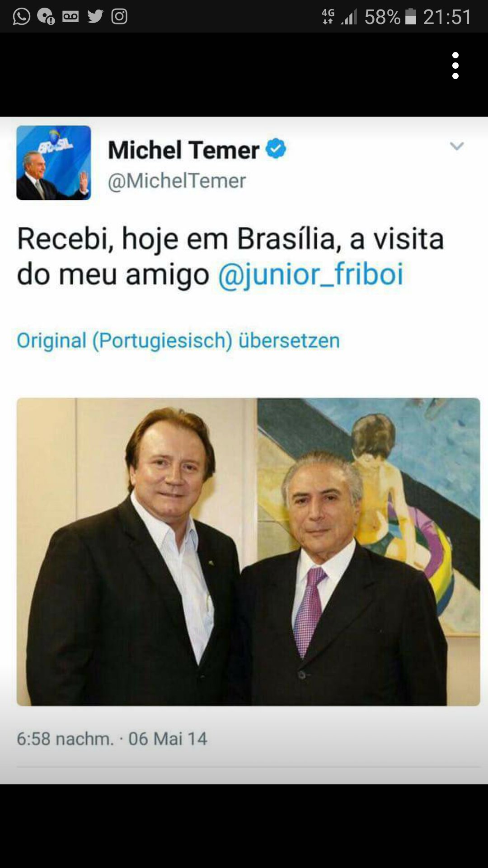Tap the Twitter bird status icon
This screenshot has height=868, width=488.
95,17
